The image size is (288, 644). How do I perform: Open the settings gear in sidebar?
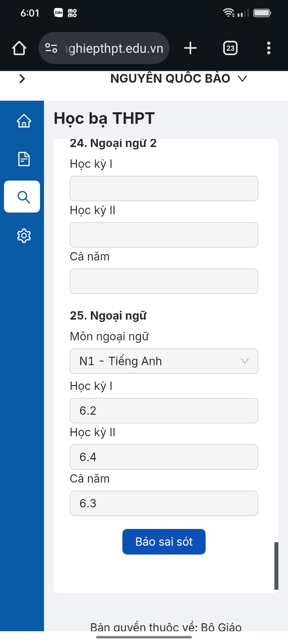click(24, 236)
